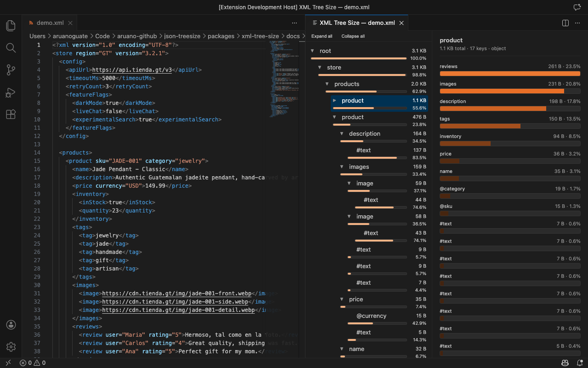588x368 pixels.
Task: Expand the highlighted product tree node
Action: pyautogui.click(x=334, y=100)
